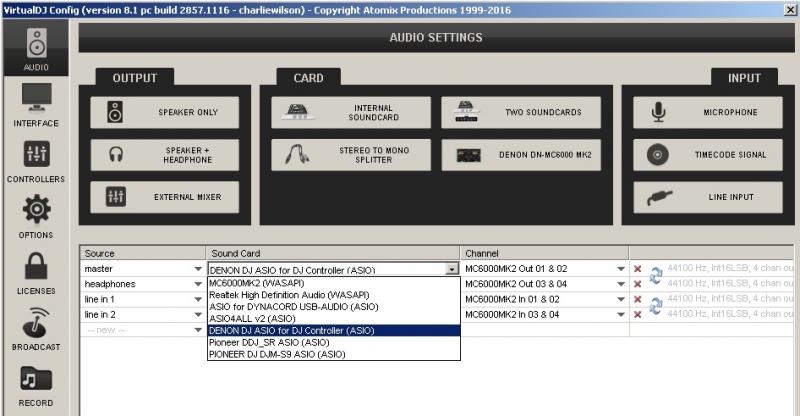Collapse the master sound card combo box
Viewport: 800px width, 416px height.
[452, 269]
